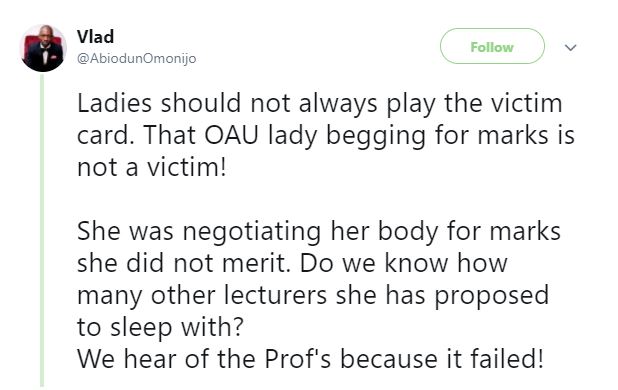Click the line starting 'card. That OAU lady'
Viewport: 618px width, 390px height.
pyautogui.click(x=326, y=136)
